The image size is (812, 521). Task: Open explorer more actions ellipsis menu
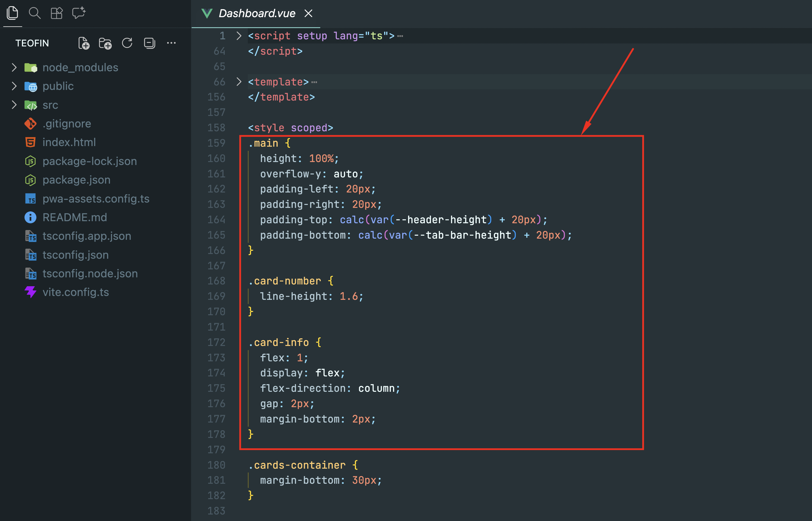pos(171,43)
